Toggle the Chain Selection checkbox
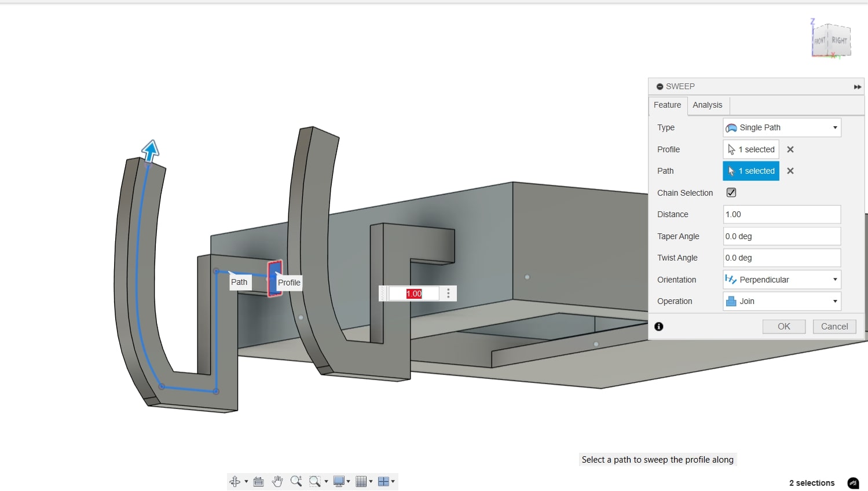This screenshot has width=868, height=491. [731, 193]
